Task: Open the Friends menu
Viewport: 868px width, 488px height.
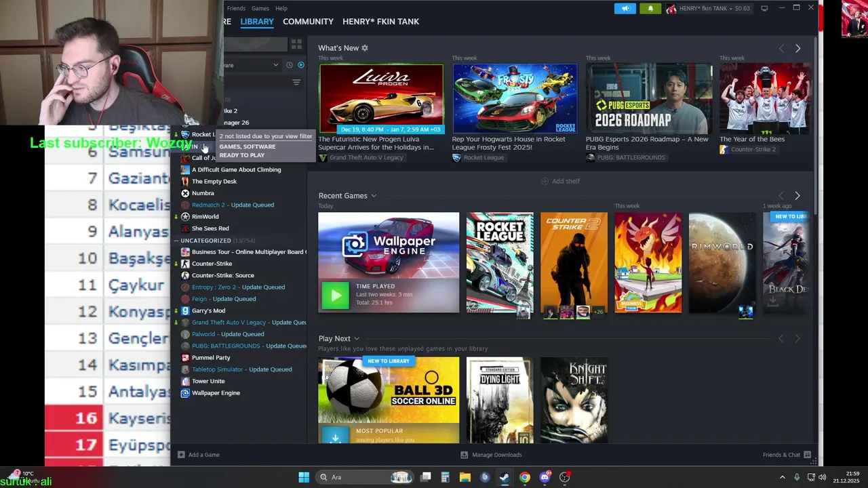Action: [236, 8]
